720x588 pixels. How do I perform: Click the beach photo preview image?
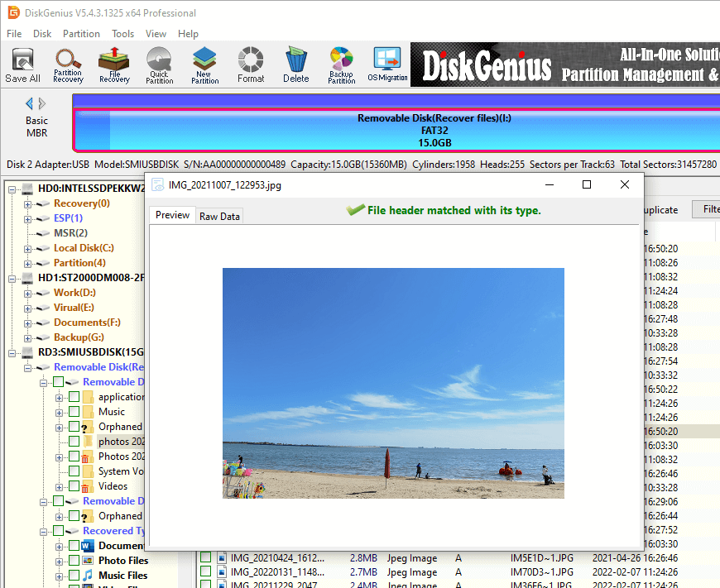click(393, 383)
